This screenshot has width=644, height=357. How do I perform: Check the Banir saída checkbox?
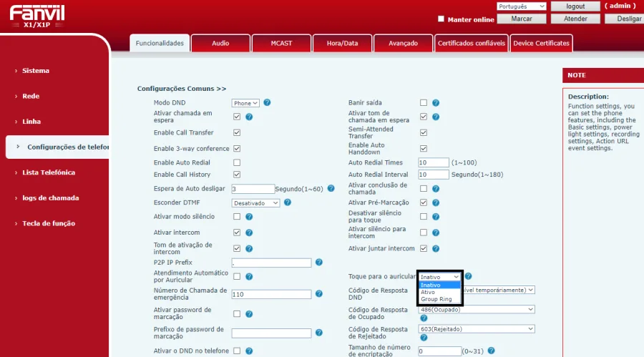pyautogui.click(x=424, y=103)
